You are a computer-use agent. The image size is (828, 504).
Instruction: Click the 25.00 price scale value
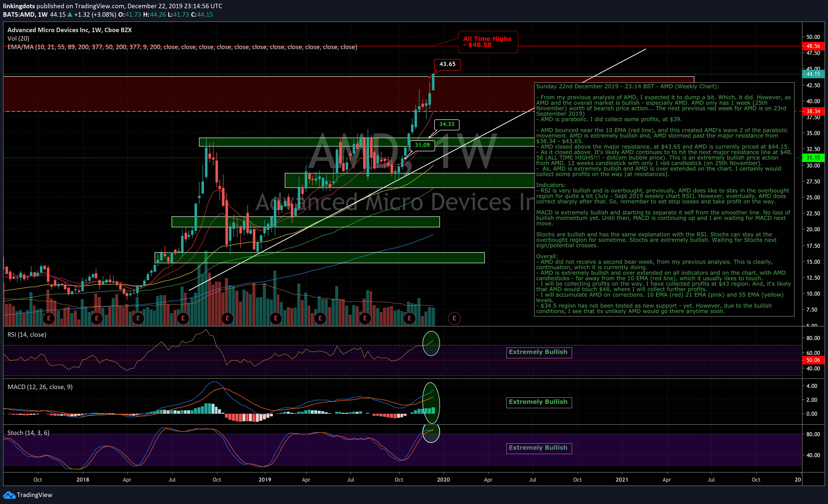tap(813, 197)
